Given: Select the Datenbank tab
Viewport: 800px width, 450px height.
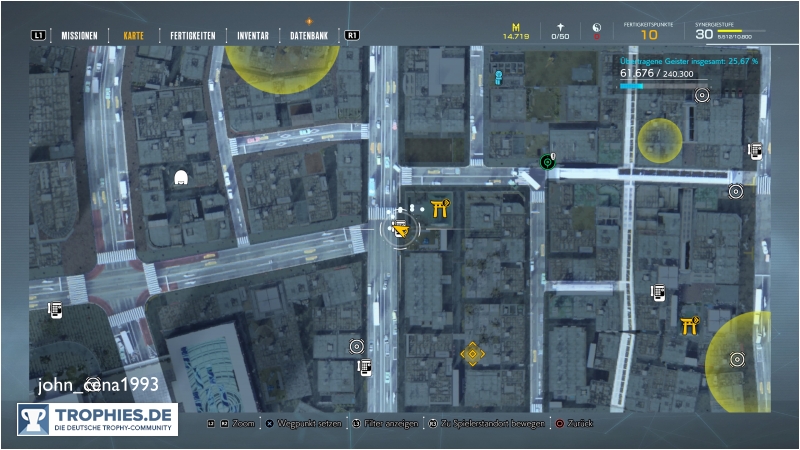Looking at the screenshot, I should click(x=311, y=35).
